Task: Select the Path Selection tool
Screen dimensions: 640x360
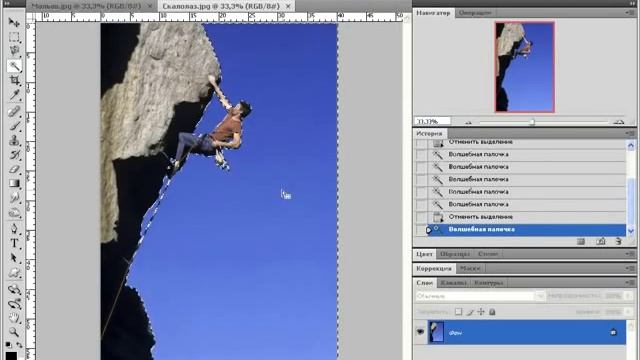Action: [x=14, y=258]
